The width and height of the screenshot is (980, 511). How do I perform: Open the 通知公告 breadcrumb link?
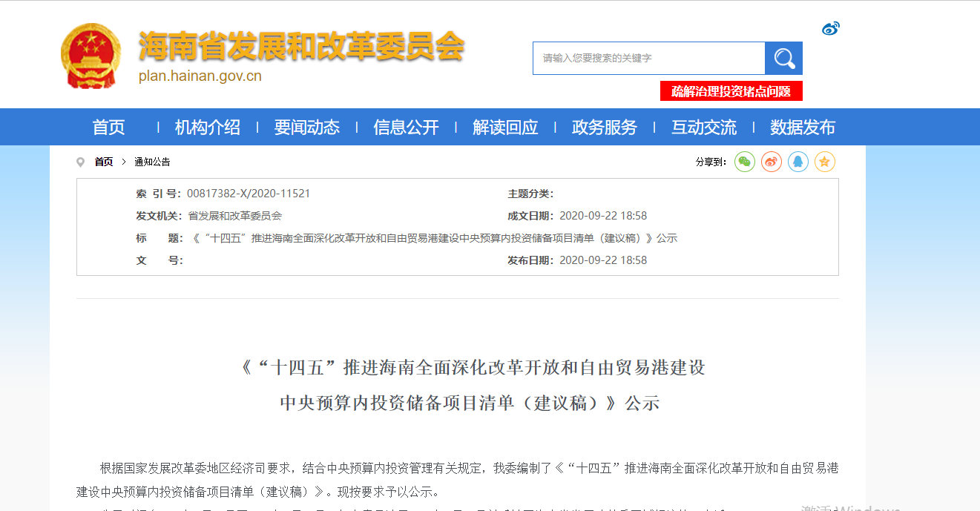tap(152, 162)
